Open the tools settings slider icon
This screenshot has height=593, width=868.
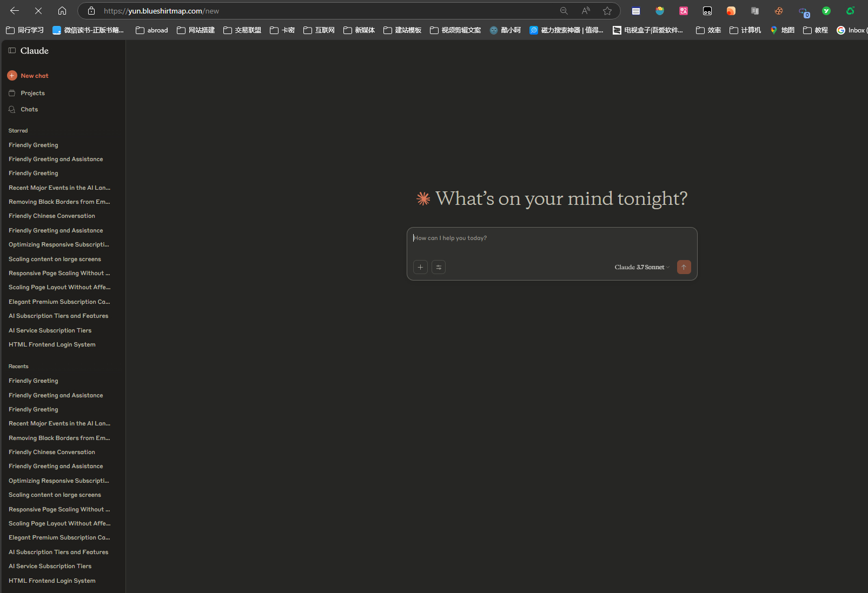coord(439,267)
